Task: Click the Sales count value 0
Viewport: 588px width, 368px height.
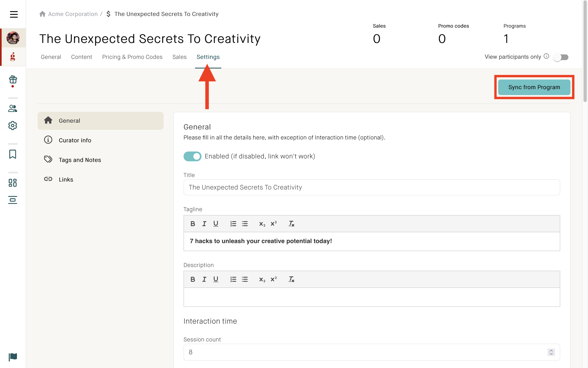Action: coord(377,39)
